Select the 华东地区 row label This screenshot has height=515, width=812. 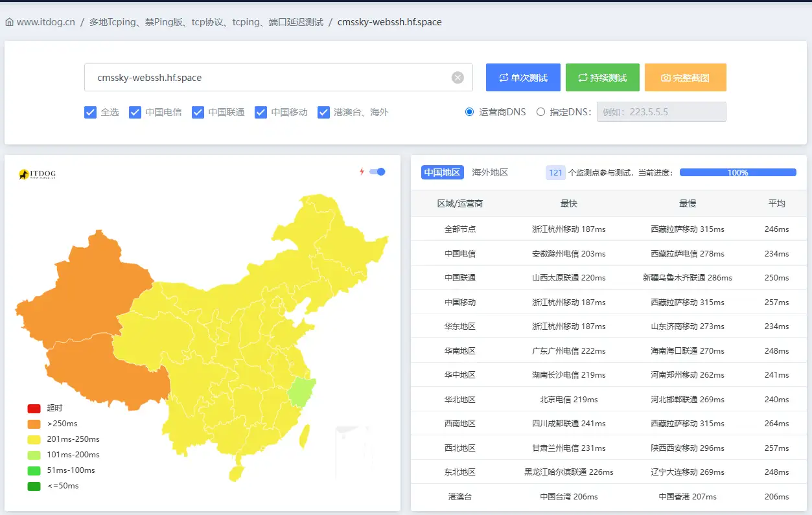[x=460, y=326]
